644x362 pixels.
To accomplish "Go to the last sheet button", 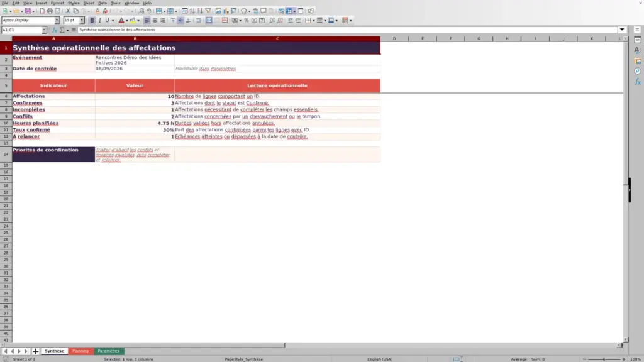I will (26, 351).
